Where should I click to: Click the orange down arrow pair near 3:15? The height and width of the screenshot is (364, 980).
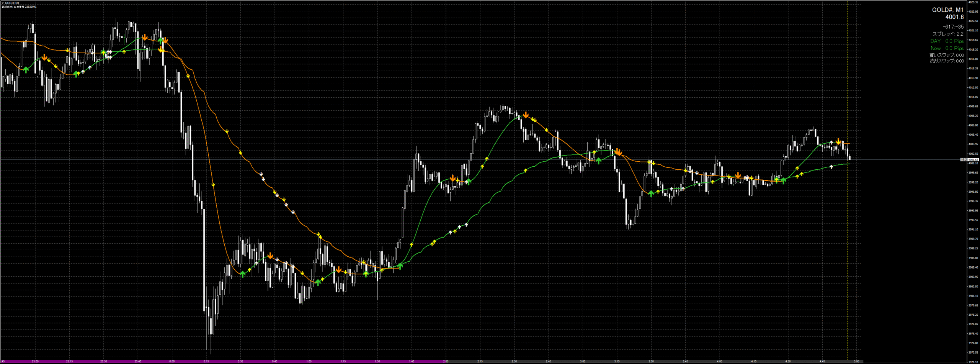pos(618,152)
